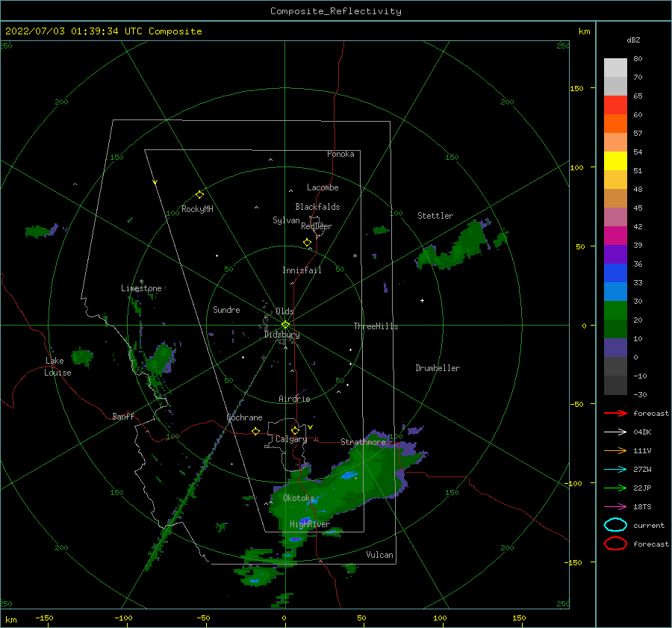Click the magenta 18TS arrow icon

(x=615, y=507)
